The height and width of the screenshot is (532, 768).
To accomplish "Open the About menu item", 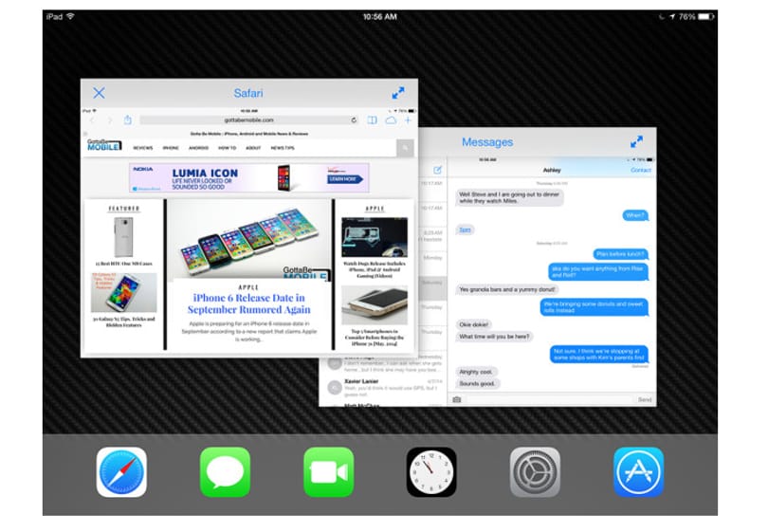I will pyautogui.click(x=253, y=148).
